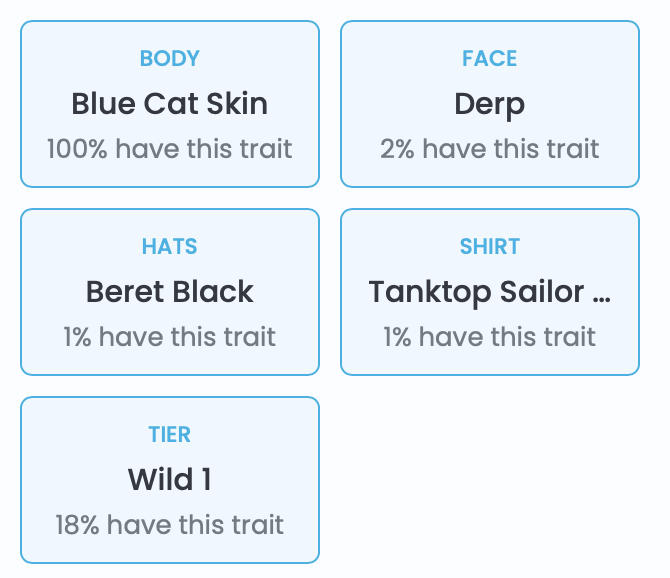Click the TIER category label
The height and width of the screenshot is (578, 670).
pyautogui.click(x=170, y=434)
